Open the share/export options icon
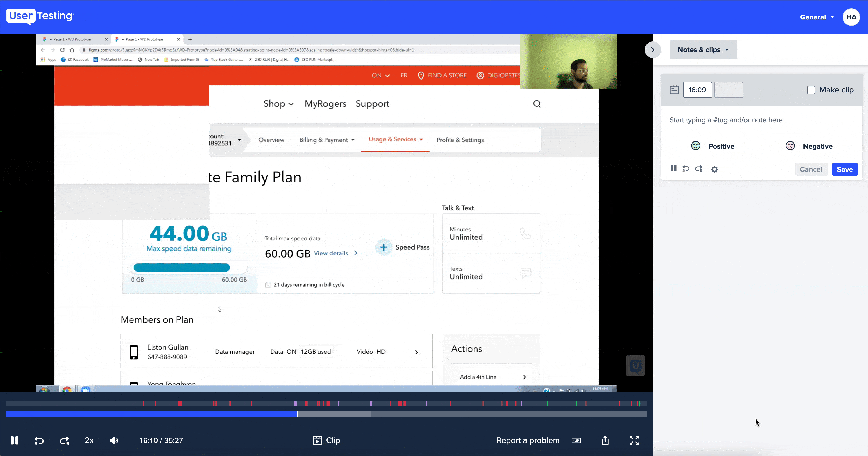 point(605,440)
